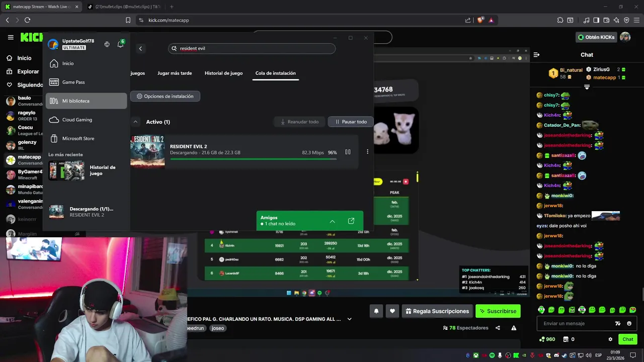The height and width of the screenshot is (362, 644).
Task: Switch to Jugar más tarde tab
Action: pyautogui.click(x=175, y=73)
